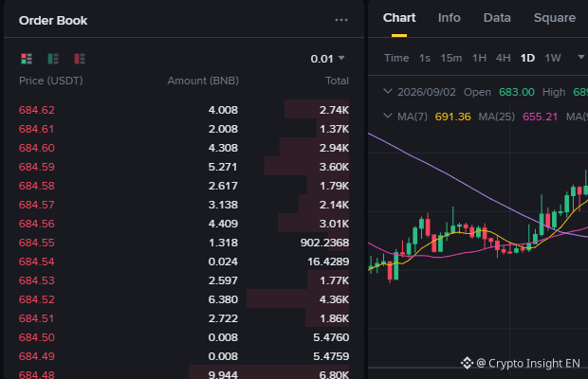The image size is (588, 379).
Task: Open the Square tab
Action: pyautogui.click(x=554, y=18)
